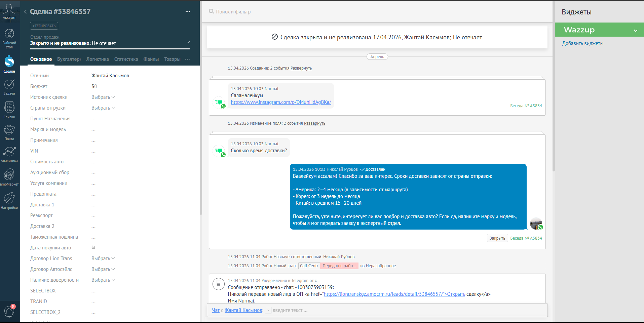Image resolution: width=644 pixels, height=323 pixels.
Task: Click the Стоимость авто field value
Action: pos(93,162)
